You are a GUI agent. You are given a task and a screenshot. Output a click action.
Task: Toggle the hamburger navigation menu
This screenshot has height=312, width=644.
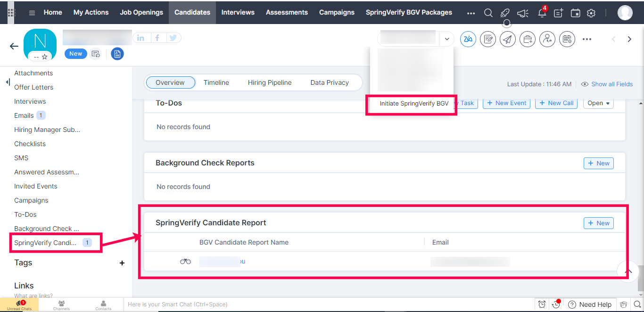pos(32,13)
